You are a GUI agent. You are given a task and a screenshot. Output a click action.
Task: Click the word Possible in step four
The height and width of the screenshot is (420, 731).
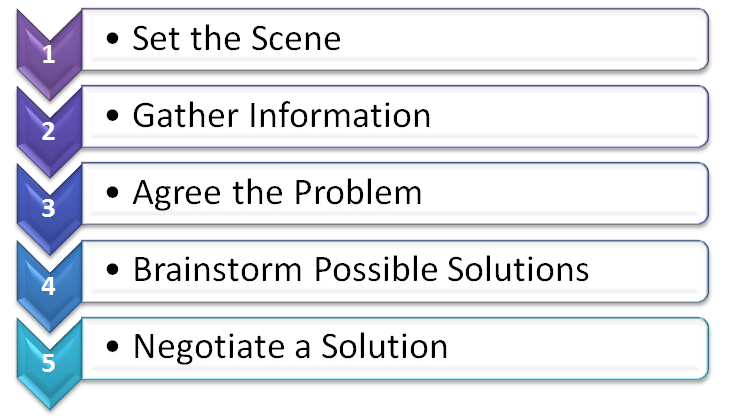click(x=376, y=269)
